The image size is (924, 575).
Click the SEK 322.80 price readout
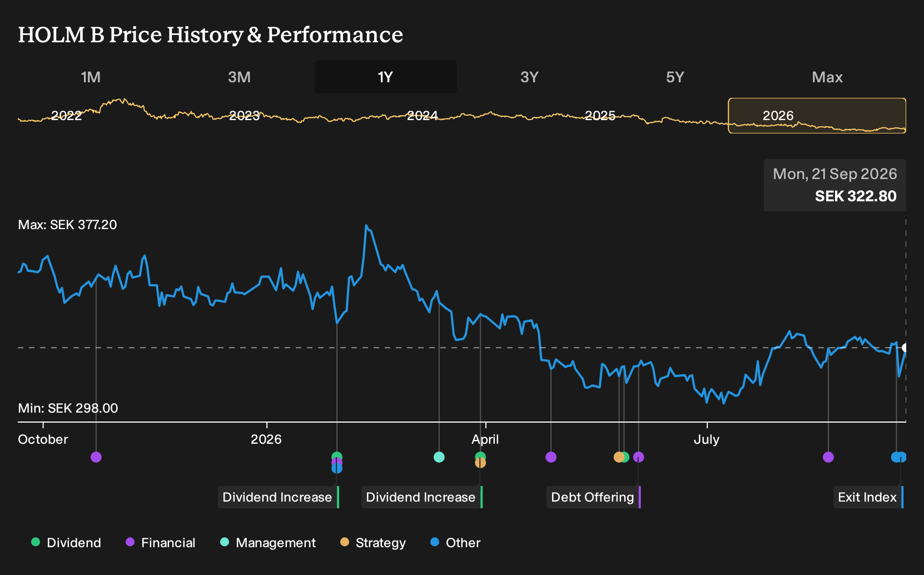pyautogui.click(x=856, y=196)
